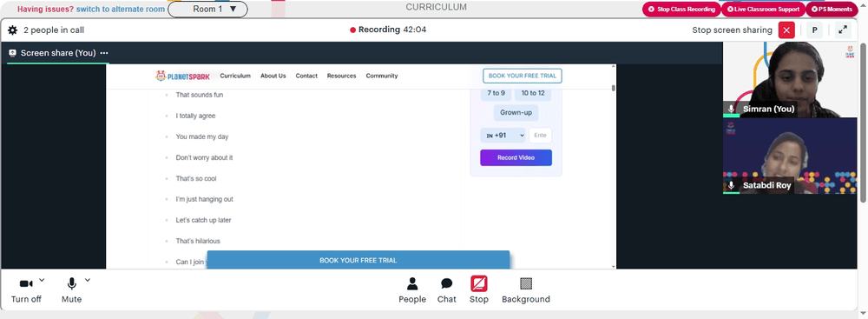Open Background effects

[x=526, y=290]
